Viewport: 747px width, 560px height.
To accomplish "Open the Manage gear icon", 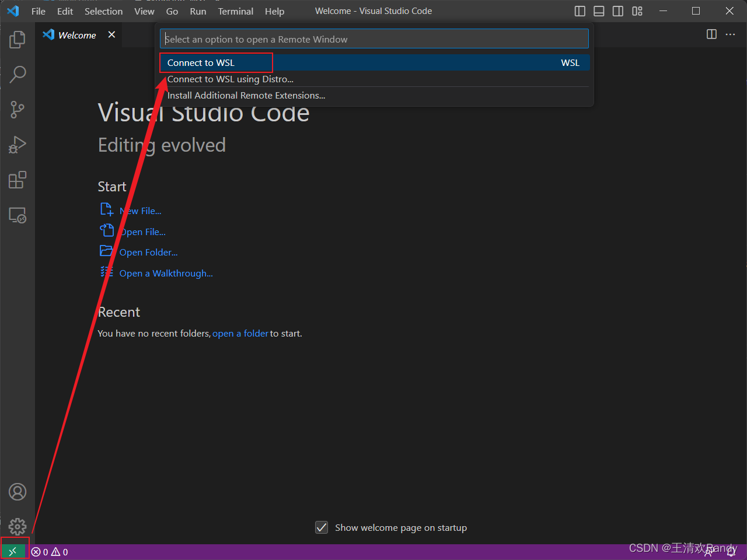I will [18, 527].
